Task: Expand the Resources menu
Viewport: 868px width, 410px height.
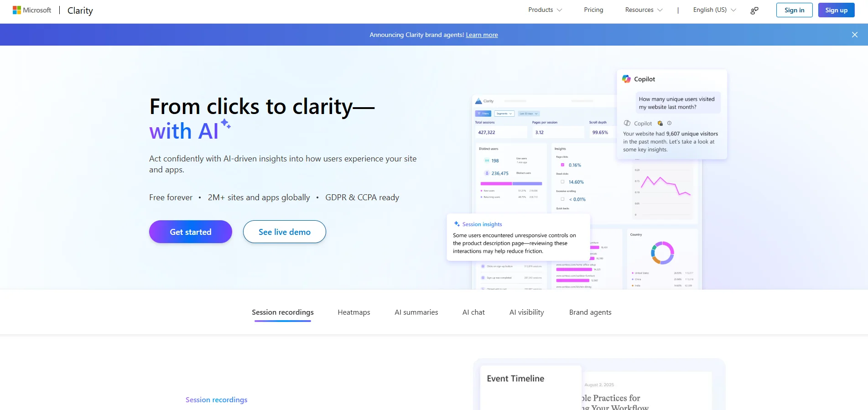Action: tap(644, 10)
